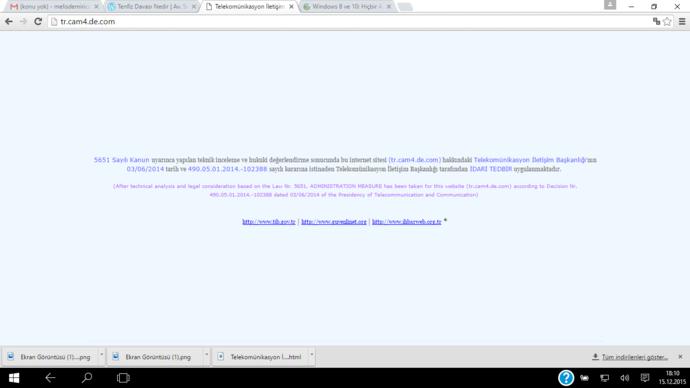Close the Telekomünikasyon İletişim tab
The image size is (690, 388).
pyautogui.click(x=291, y=7)
